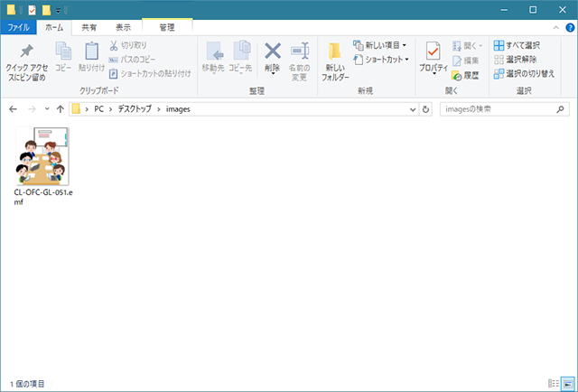Image resolution: width=578 pixels, height=392 pixels.
Task: Open the Copy to (コピー先) menu
Action: click(240, 58)
